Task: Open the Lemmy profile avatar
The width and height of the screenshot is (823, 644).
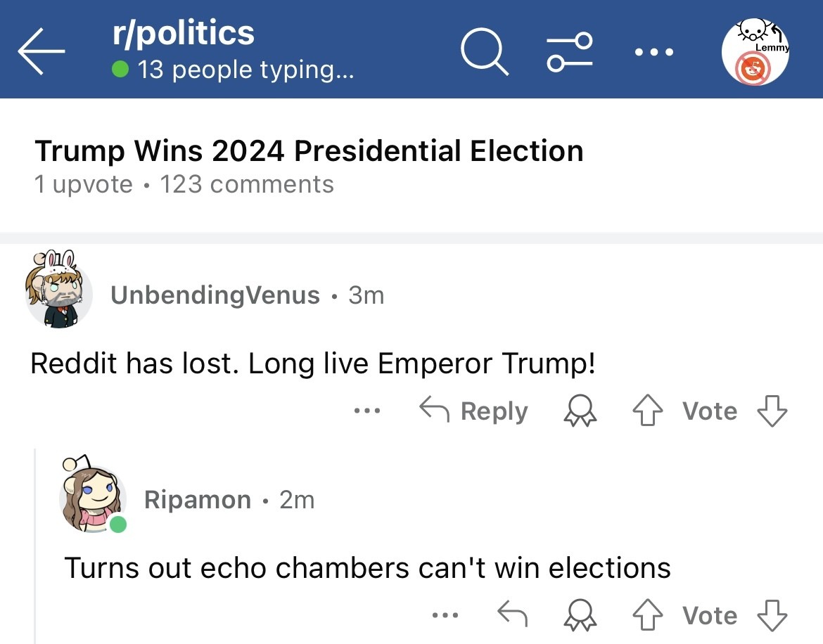Action: click(x=755, y=51)
